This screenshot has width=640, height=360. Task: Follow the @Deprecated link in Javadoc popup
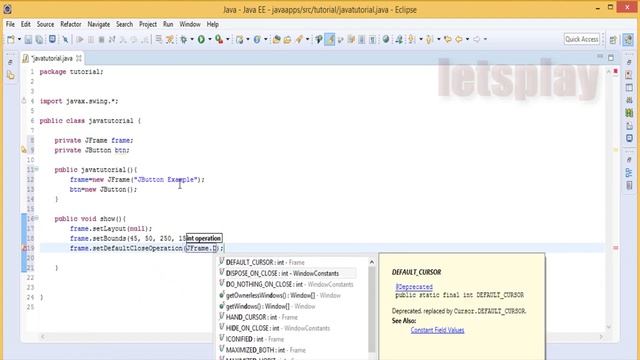[414, 287]
